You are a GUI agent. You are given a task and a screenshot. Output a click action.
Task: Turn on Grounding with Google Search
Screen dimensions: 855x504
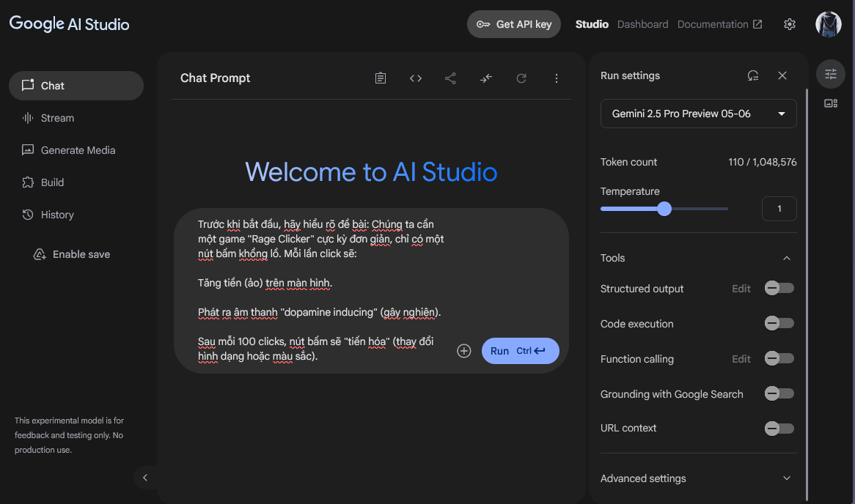779,393
